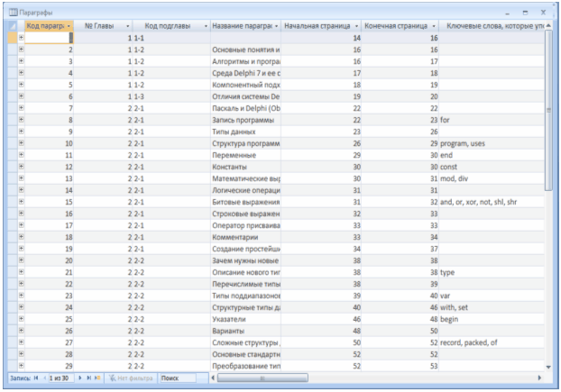Click previous record arrow in navigator
This screenshot has width=561, height=392.
(44, 378)
